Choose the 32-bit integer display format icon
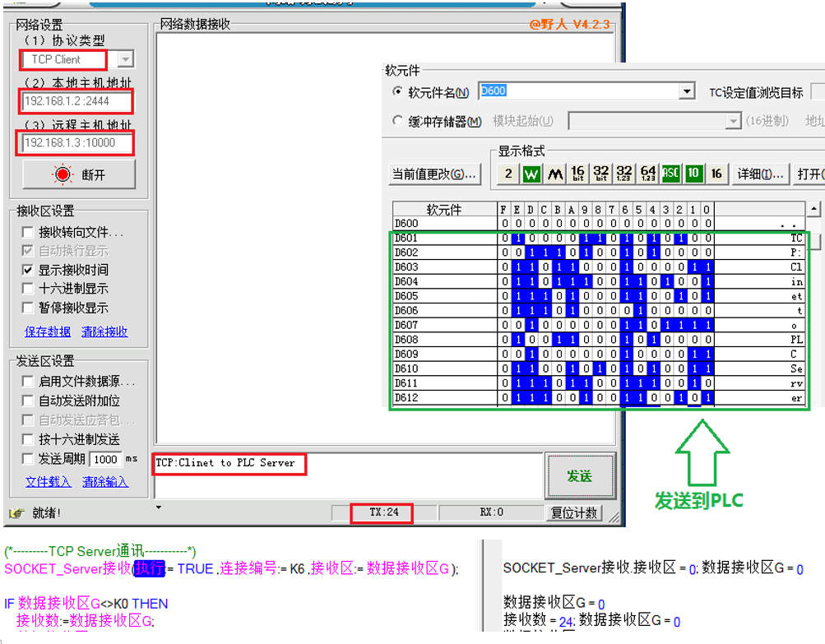The image size is (825, 644). coord(601,174)
